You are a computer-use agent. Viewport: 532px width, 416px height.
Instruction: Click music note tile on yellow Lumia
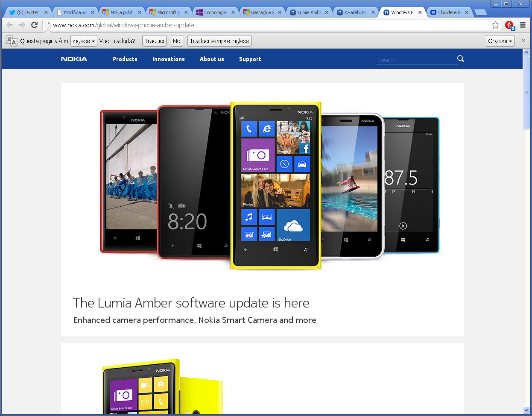pos(249,217)
